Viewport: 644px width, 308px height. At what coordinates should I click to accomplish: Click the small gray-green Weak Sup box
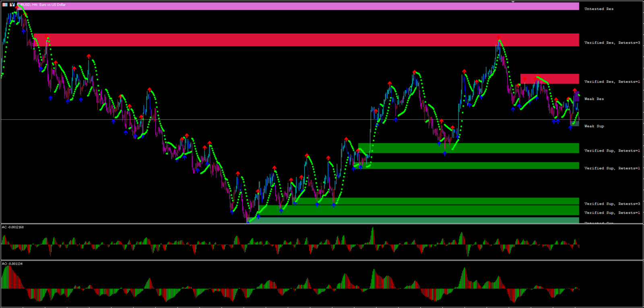click(576, 124)
